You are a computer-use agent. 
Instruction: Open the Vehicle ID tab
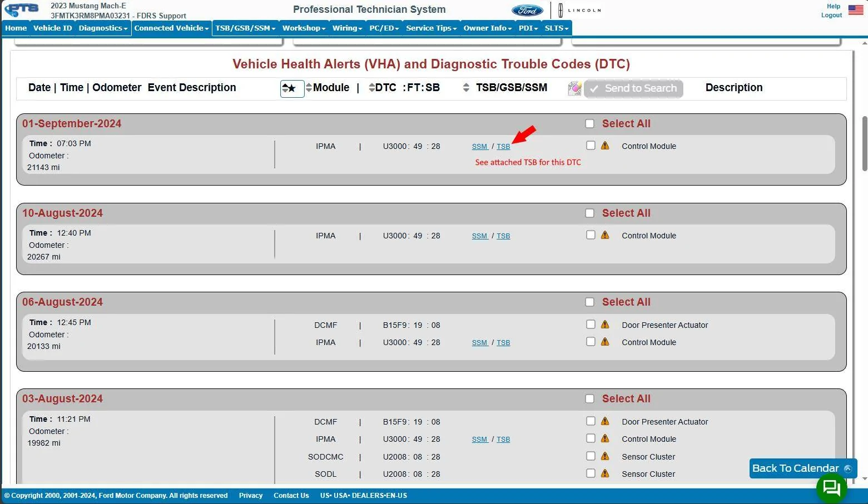[52, 28]
